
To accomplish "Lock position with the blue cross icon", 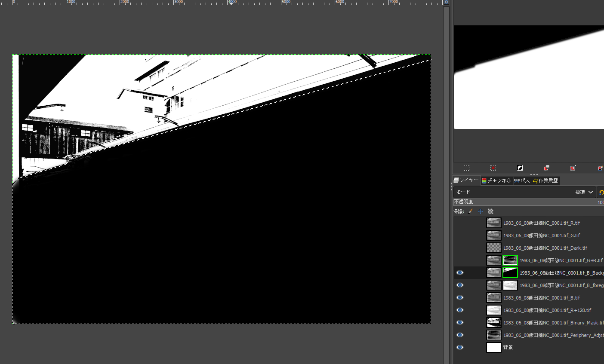I will tap(481, 211).
